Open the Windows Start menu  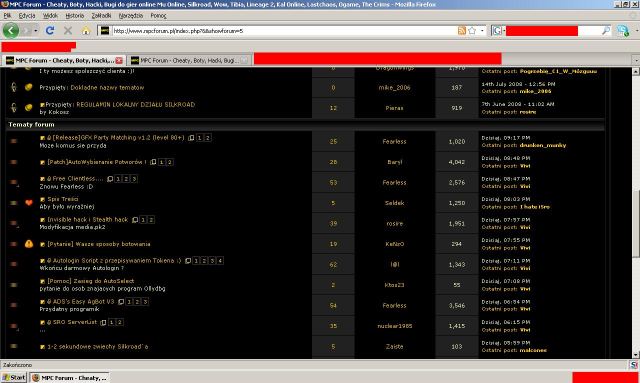[x=13, y=378]
